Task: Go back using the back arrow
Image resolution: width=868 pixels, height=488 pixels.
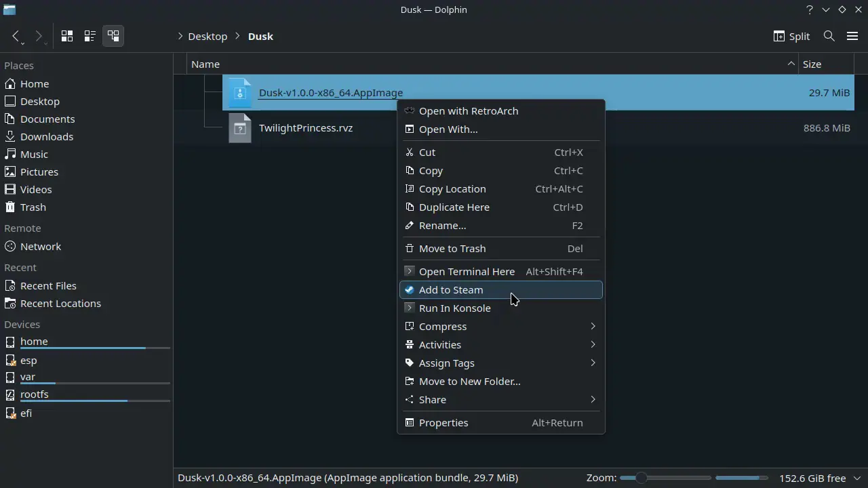Action: tap(17, 36)
